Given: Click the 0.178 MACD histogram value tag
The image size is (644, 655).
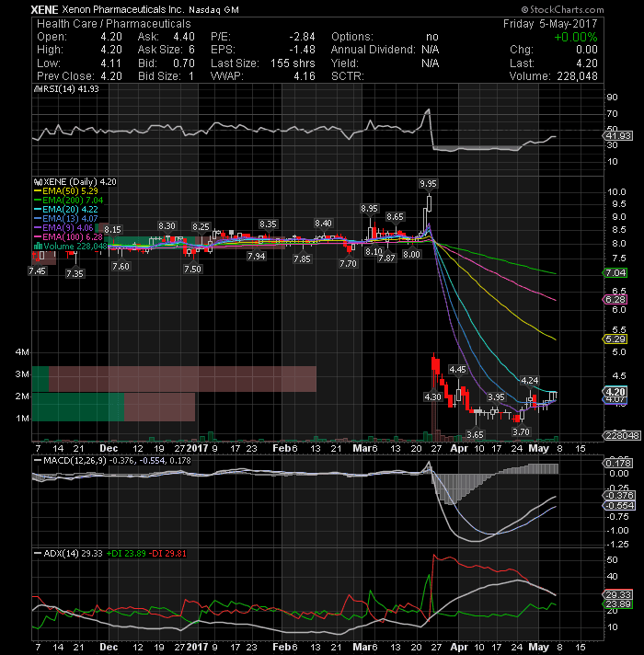Looking at the screenshot, I should (x=618, y=463).
